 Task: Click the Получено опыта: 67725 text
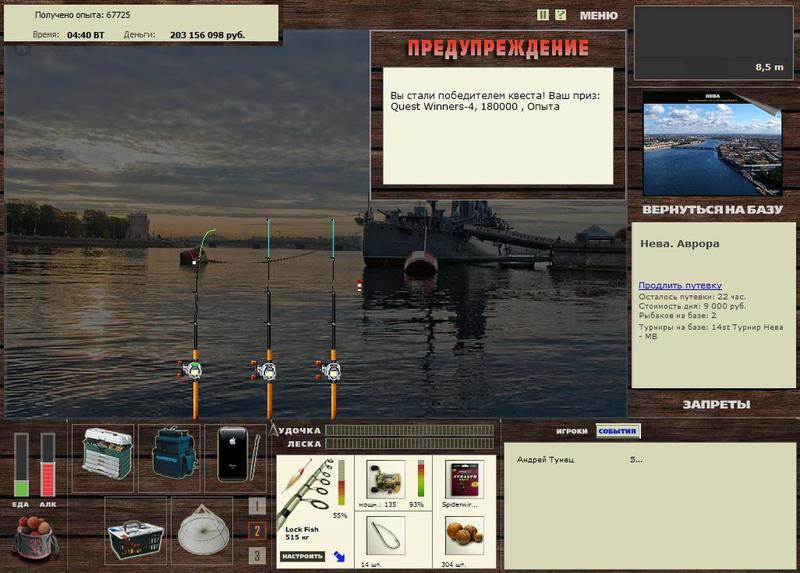point(83,15)
